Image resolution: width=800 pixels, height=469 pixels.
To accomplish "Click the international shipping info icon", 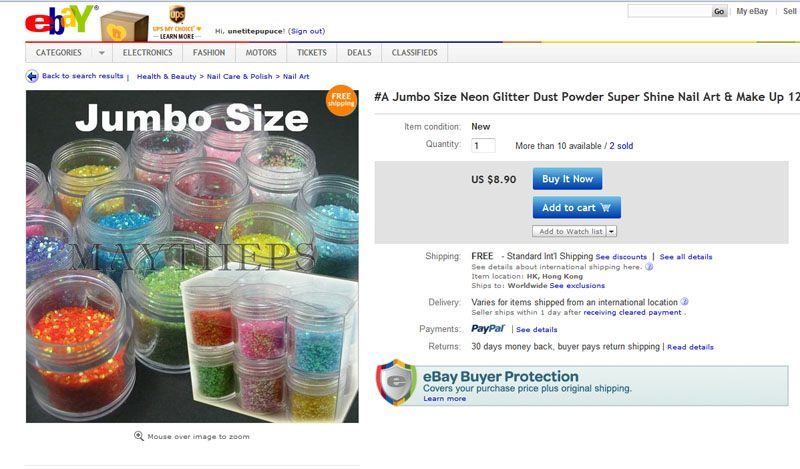I will point(649,266).
